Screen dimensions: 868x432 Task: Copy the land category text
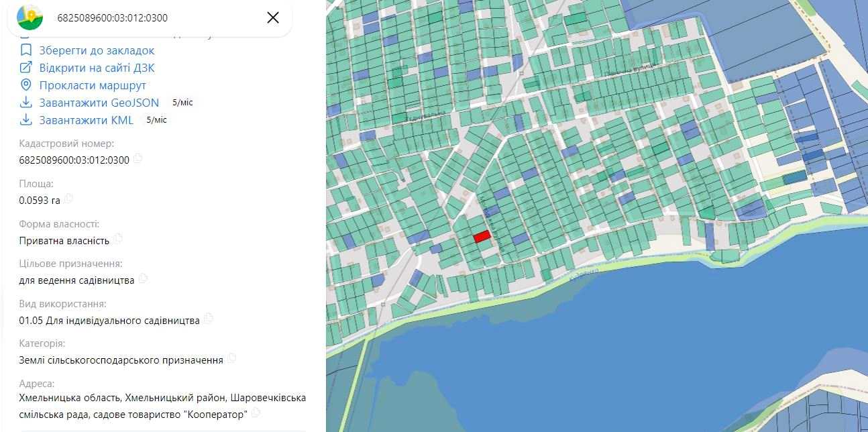tap(232, 359)
